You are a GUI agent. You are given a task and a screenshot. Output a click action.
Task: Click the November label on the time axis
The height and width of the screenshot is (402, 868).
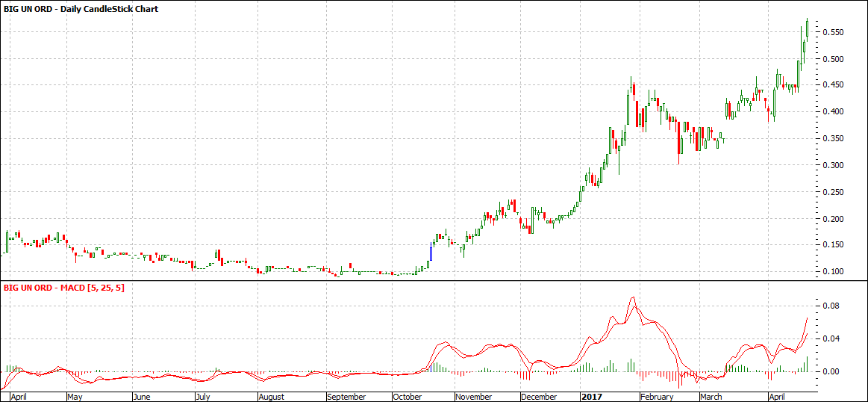(x=475, y=397)
